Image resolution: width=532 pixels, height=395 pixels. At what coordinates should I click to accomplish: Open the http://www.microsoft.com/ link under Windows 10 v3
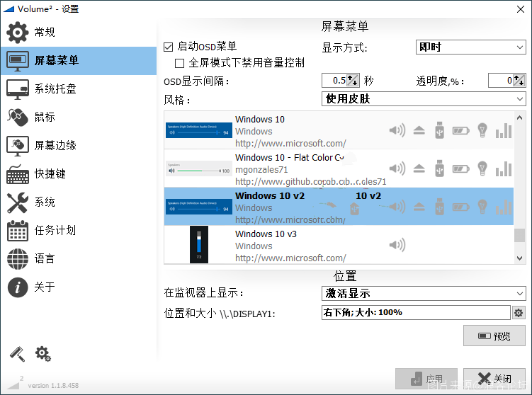point(290,258)
